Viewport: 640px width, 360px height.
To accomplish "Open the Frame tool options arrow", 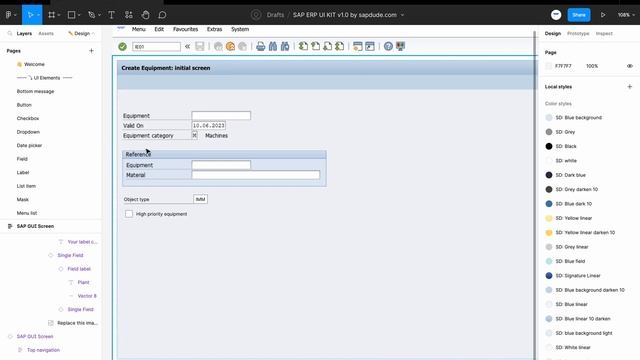I will [59, 15].
